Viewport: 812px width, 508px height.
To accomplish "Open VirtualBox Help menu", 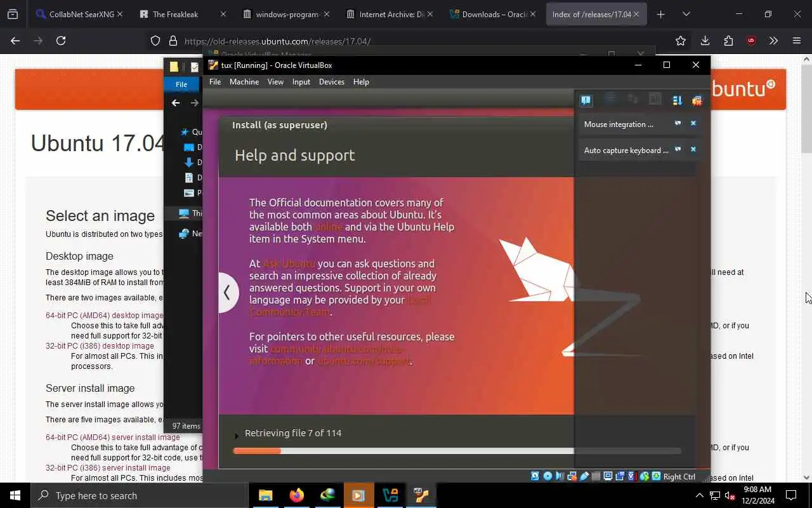I will click(361, 82).
